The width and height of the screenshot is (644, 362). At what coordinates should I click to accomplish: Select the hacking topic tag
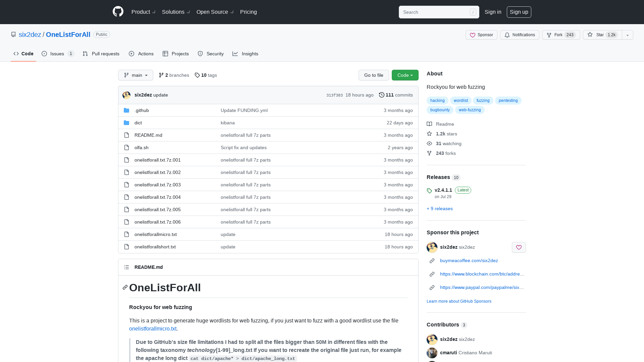[437, 101]
